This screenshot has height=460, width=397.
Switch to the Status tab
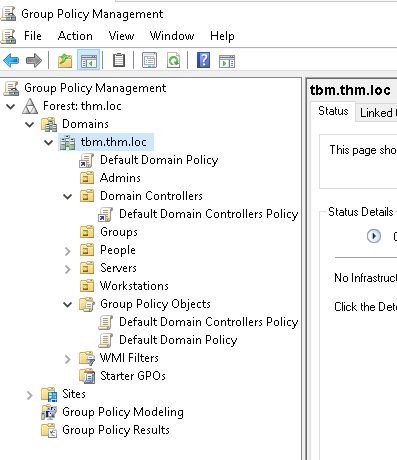coord(333,111)
